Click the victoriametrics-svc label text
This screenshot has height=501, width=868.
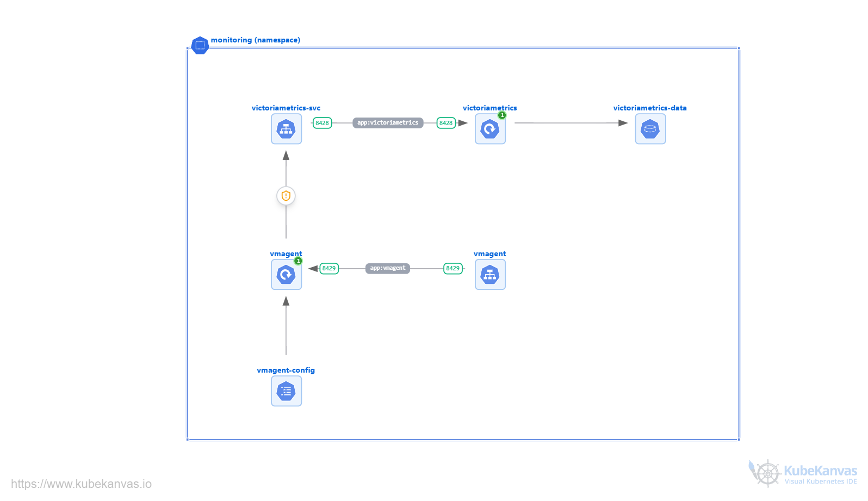coord(286,108)
